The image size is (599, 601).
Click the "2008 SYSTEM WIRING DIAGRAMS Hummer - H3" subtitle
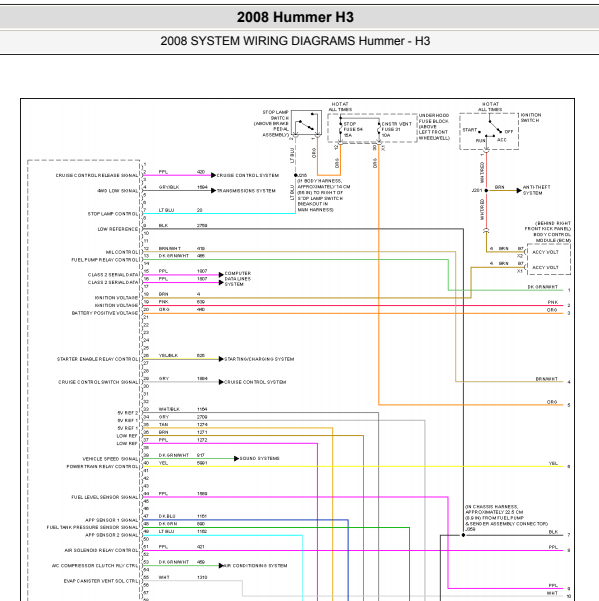tap(295, 41)
